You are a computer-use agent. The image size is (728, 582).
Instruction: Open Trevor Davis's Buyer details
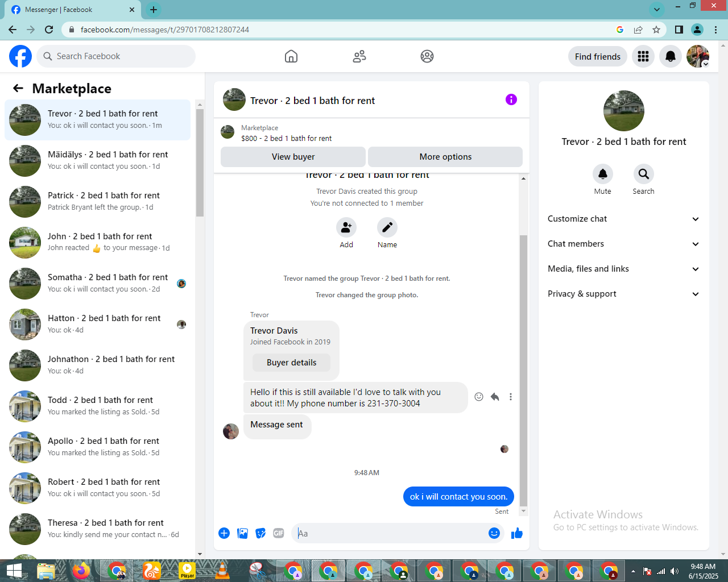[x=291, y=363]
